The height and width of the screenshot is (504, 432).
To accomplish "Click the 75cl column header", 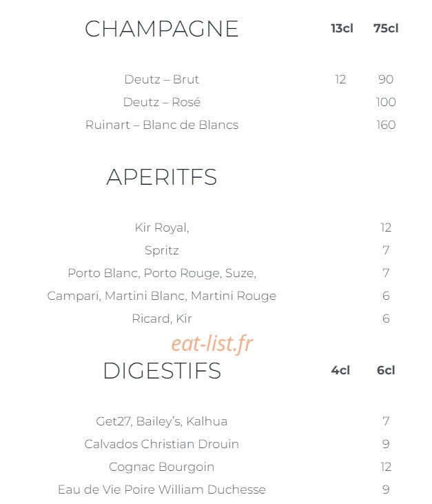I will pos(386,28).
